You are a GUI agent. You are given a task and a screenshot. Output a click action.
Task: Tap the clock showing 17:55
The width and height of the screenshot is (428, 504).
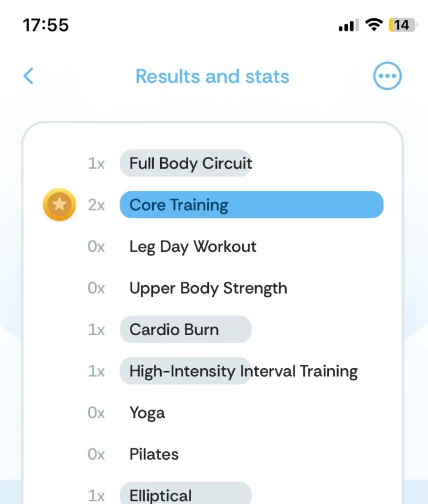(x=46, y=25)
